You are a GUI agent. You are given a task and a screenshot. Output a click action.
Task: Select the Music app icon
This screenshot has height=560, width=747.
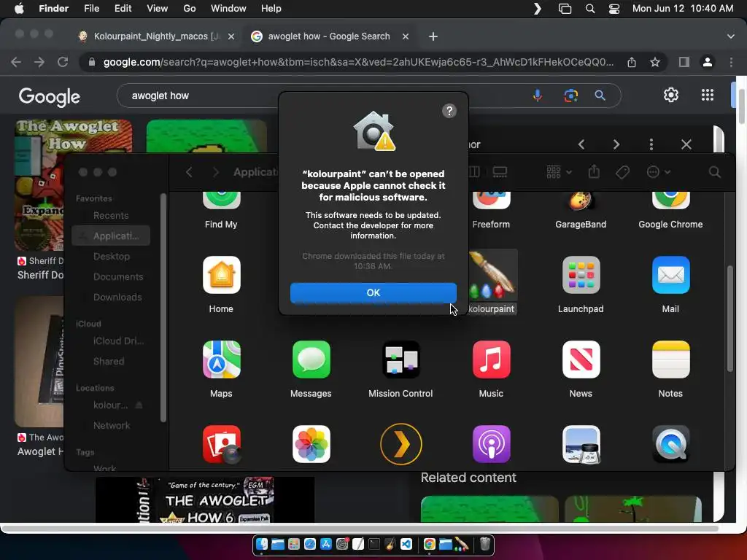click(x=491, y=359)
